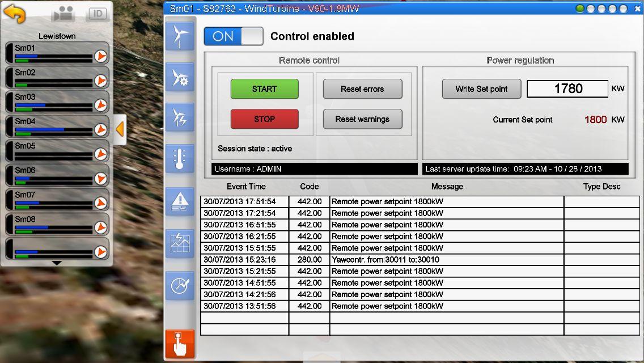The width and height of the screenshot is (644, 363).
Task: Open the power chart graph tab
Action: coord(180,243)
